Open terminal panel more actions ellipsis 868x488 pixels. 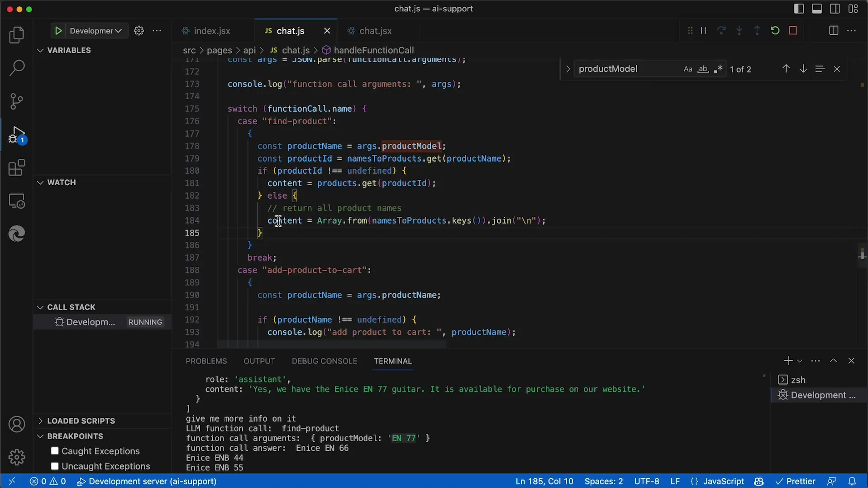pyautogui.click(x=816, y=361)
